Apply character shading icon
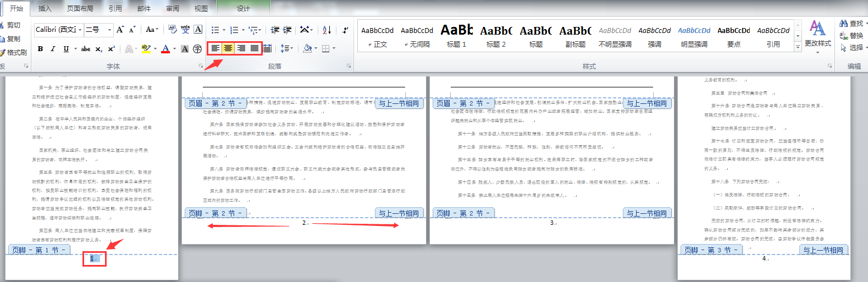 pos(185,49)
